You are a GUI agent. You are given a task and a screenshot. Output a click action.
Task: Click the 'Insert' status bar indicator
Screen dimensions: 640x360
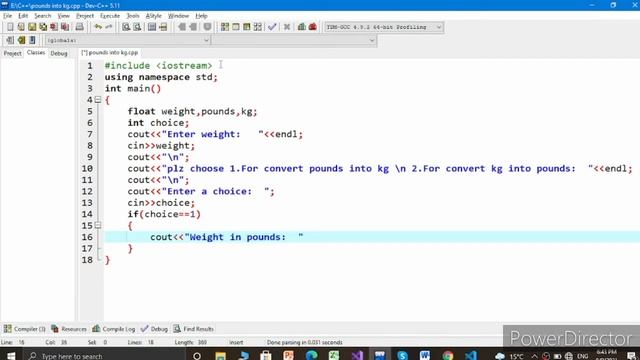[236, 342]
